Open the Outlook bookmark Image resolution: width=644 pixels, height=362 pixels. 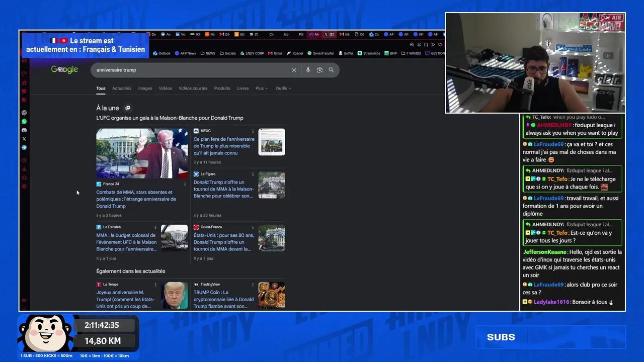162,53
